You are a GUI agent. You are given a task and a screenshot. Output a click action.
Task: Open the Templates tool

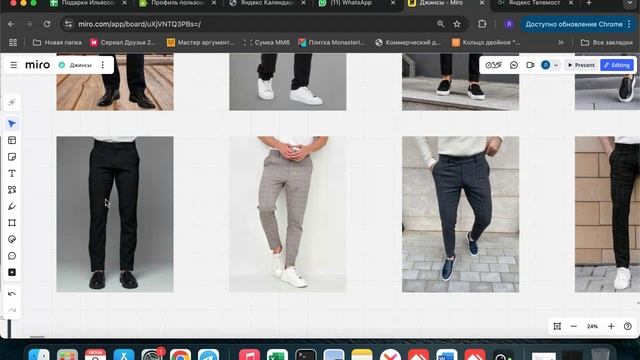click(x=12, y=140)
